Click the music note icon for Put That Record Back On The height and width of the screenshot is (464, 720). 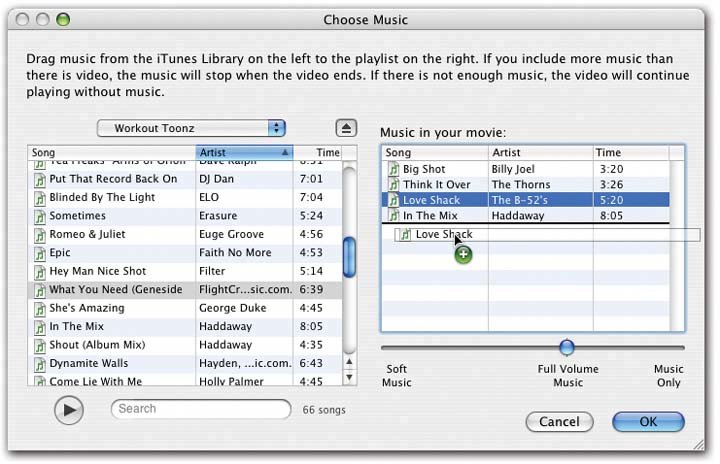[40, 180]
